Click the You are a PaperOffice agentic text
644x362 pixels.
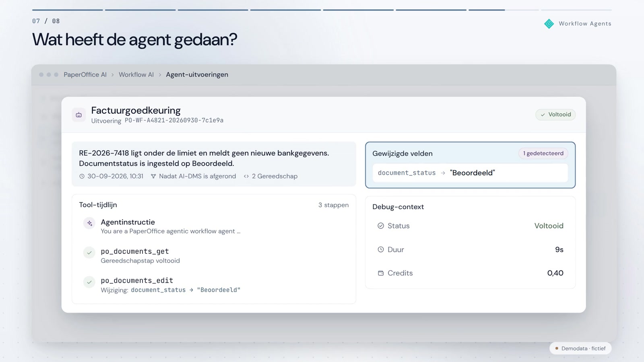tap(170, 231)
